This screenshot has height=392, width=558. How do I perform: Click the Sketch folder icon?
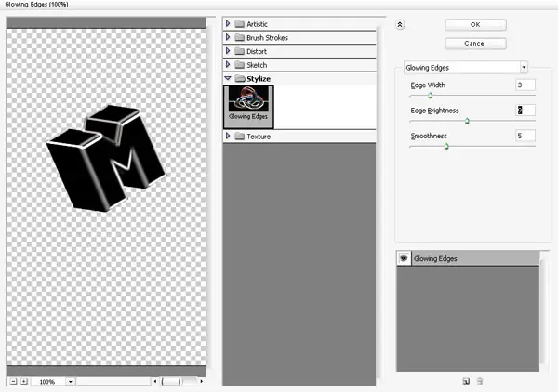[240, 65]
